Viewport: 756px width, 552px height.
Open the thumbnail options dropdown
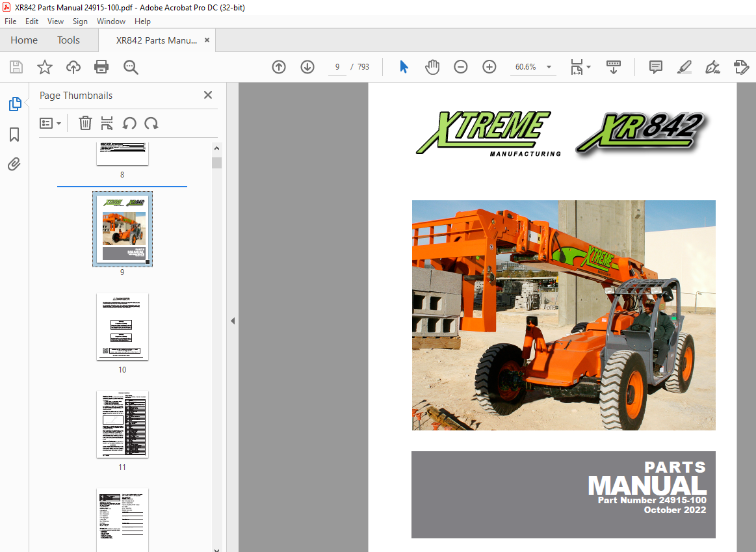click(50, 124)
